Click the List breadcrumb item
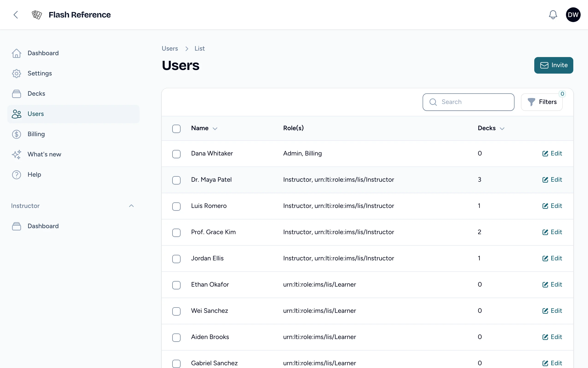 (x=199, y=49)
